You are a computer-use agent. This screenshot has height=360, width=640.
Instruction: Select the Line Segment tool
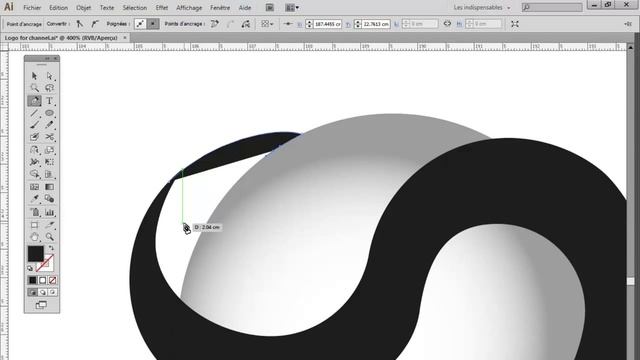click(x=34, y=113)
